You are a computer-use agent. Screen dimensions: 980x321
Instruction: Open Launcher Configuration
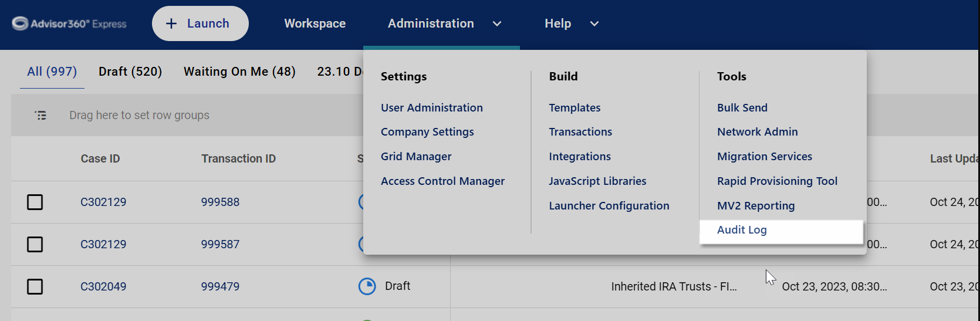pos(609,206)
